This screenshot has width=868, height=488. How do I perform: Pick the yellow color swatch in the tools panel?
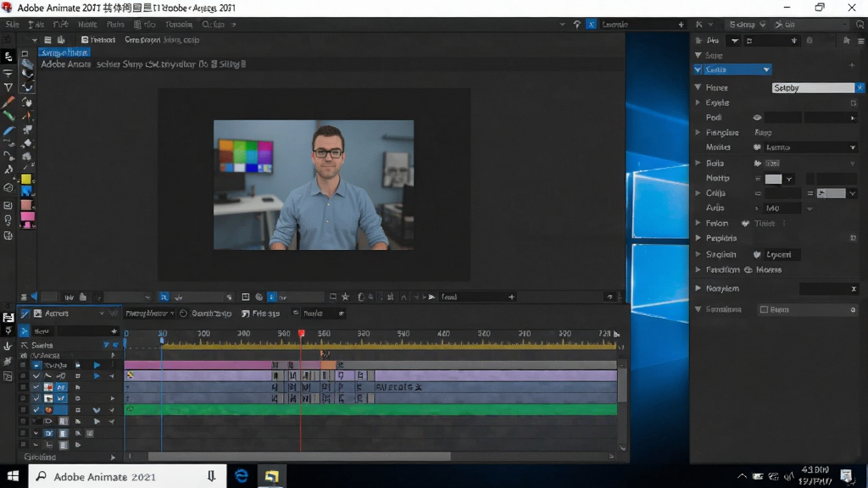coord(26,180)
